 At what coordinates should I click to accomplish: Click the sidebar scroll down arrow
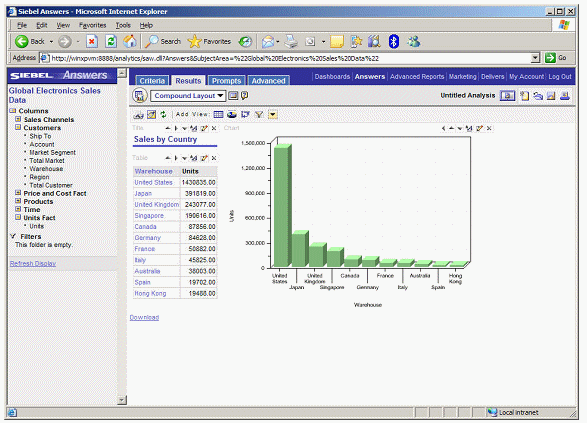tap(122, 400)
